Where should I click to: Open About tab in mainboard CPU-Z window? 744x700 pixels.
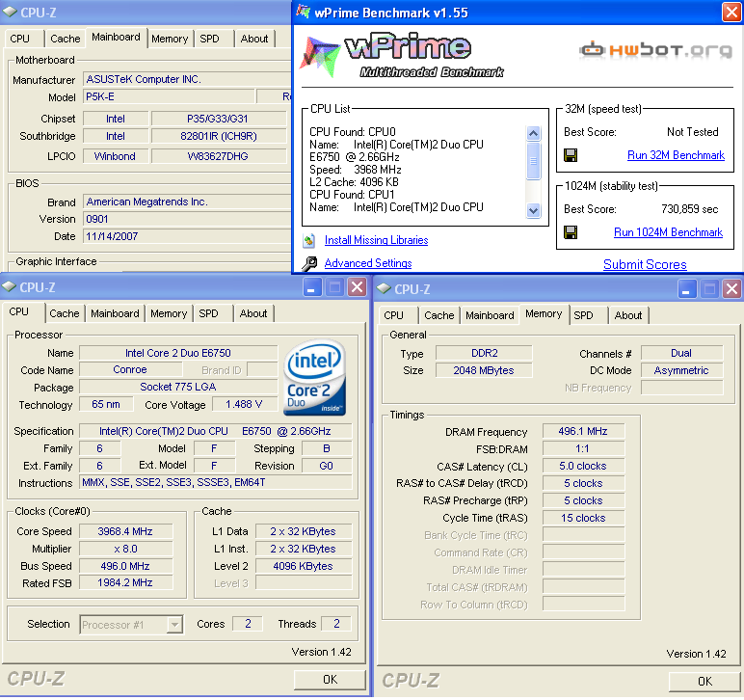(254, 39)
